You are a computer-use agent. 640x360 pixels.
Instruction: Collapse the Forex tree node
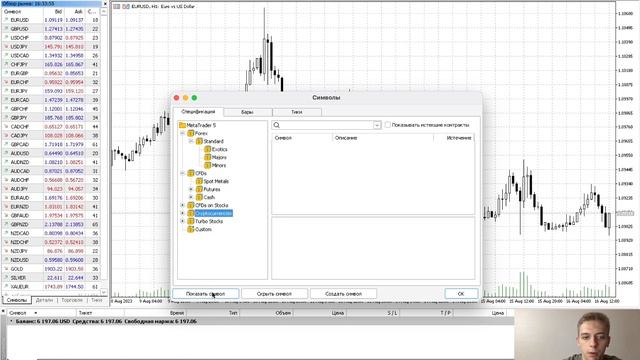(182, 133)
